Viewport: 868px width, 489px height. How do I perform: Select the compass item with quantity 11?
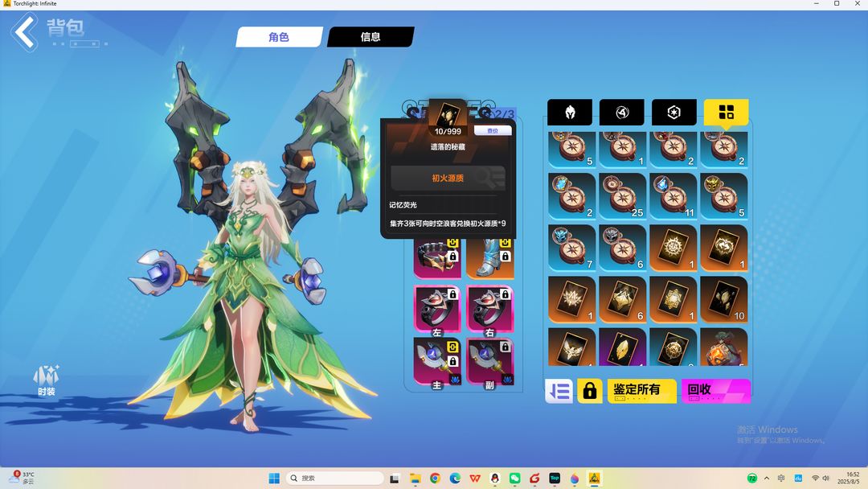point(674,196)
